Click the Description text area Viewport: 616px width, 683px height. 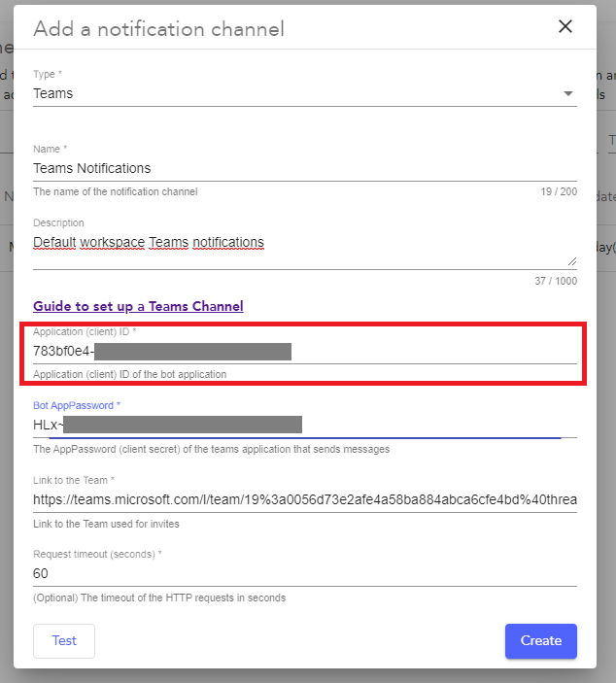click(305, 251)
